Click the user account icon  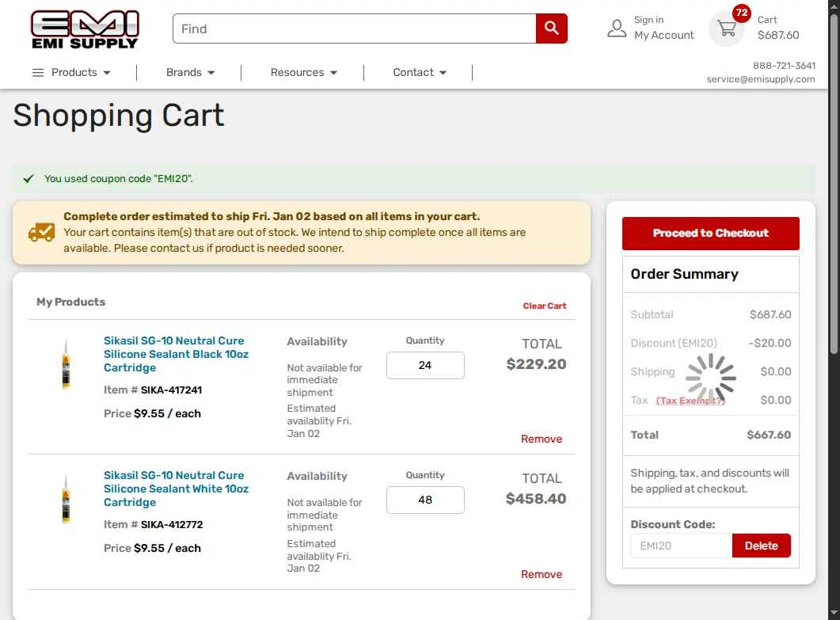click(617, 29)
